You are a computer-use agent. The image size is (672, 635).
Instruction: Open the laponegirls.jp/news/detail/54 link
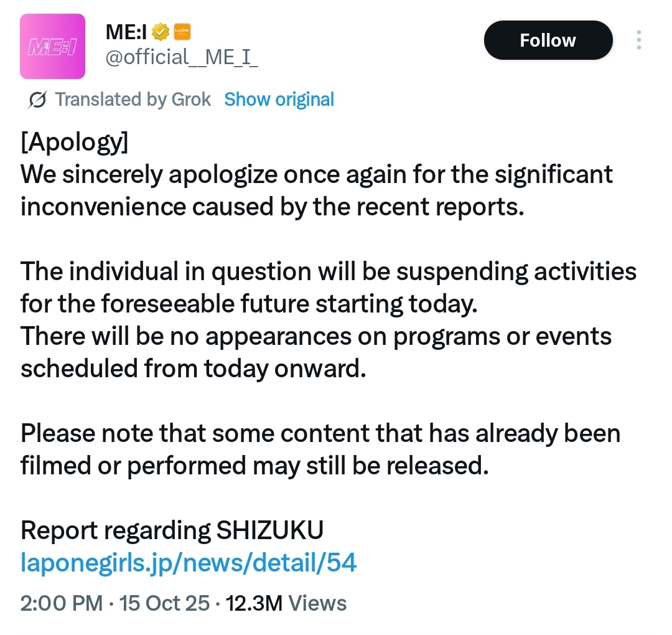click(x=189, y=563)
